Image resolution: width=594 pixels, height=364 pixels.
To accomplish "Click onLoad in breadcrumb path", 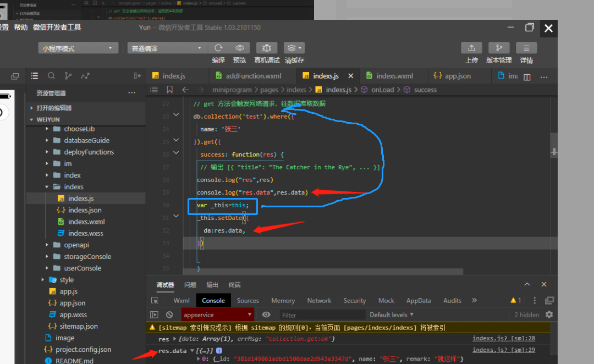I will click(x=383, y=90).
